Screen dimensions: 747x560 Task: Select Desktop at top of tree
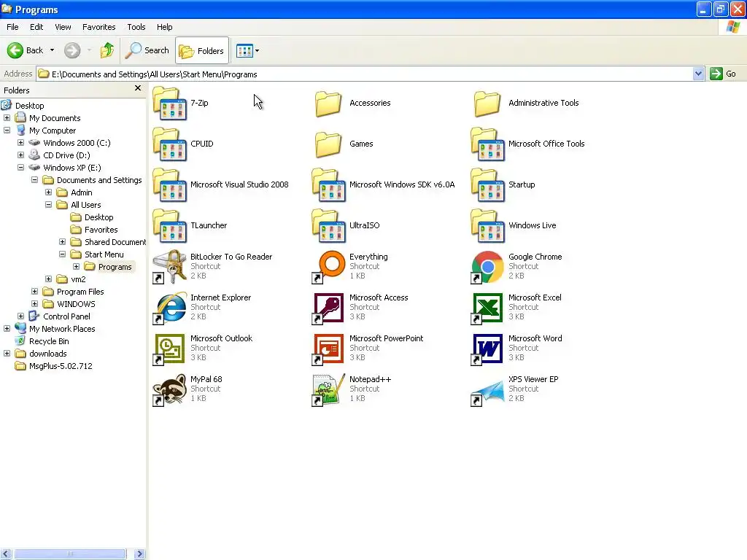[x=29, y=106]
